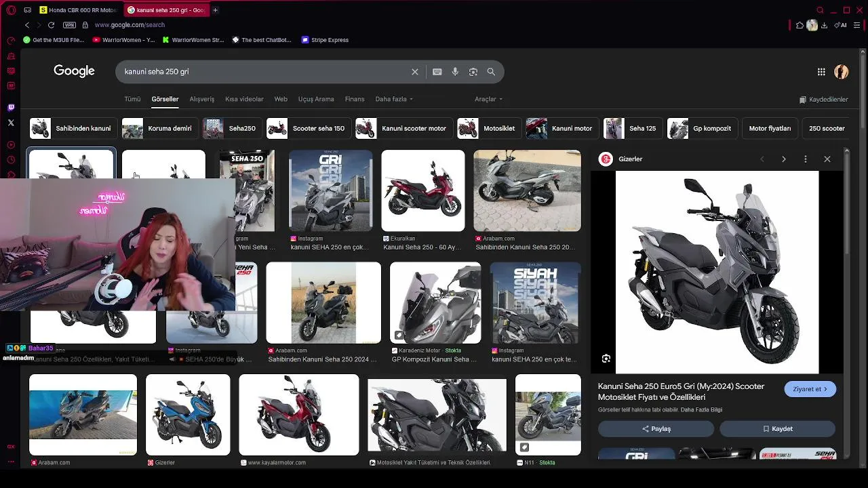Show next image in preview panel

point(784,159)
